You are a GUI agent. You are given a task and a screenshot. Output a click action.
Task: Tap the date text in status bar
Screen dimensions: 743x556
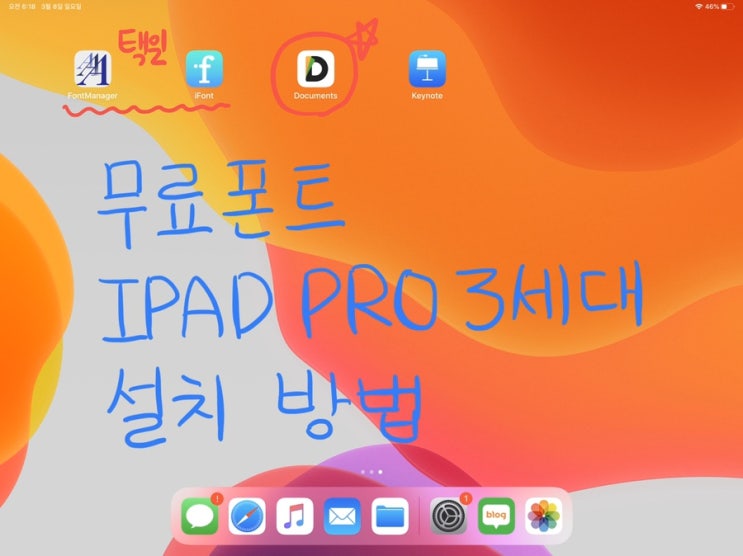(x=61, y=7)
